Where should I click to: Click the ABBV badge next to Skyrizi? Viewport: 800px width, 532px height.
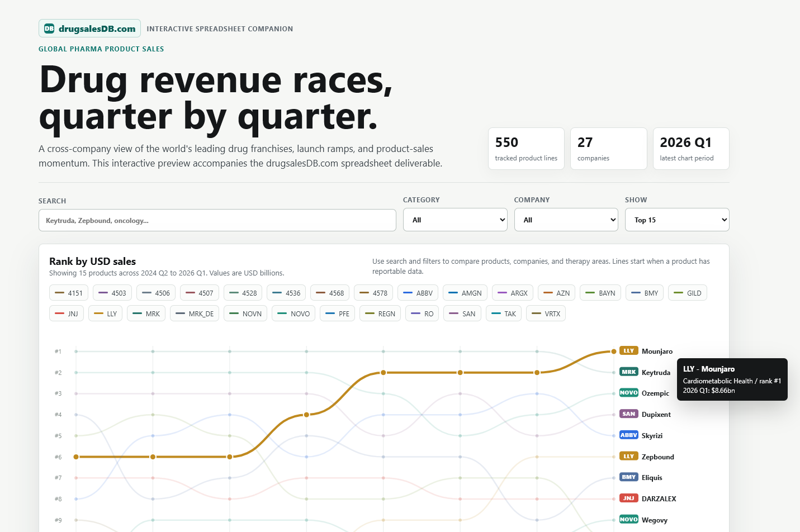tap(629, 435)
